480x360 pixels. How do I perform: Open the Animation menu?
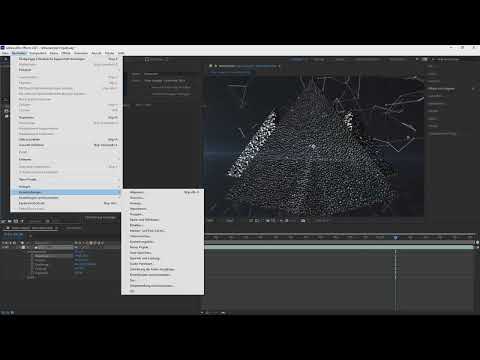(81, 53)
